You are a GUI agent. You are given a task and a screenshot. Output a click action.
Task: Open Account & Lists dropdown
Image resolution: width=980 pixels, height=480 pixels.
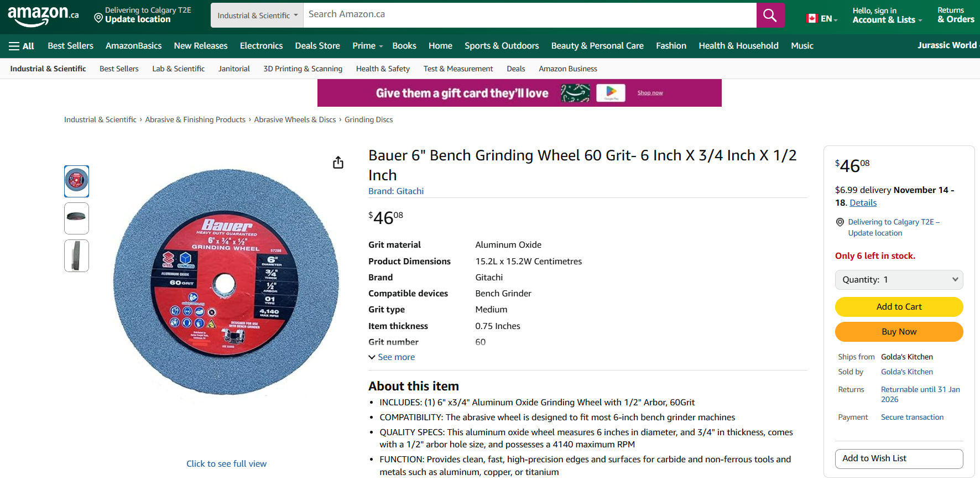(x=887, y=15)
